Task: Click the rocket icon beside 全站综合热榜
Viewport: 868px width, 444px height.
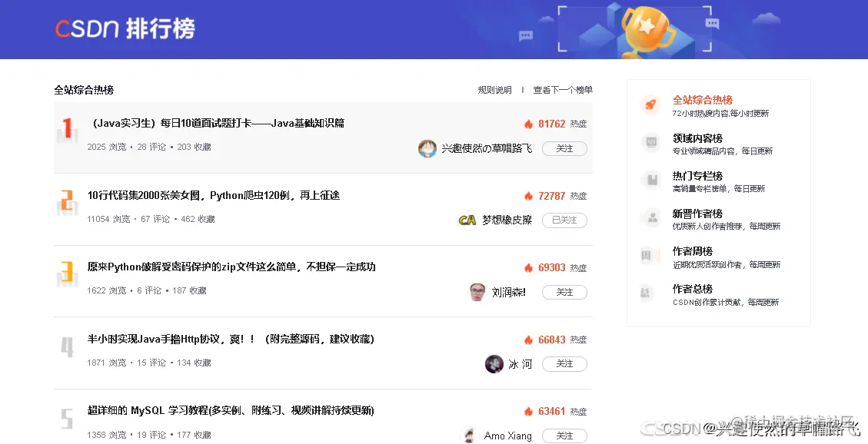Action: (x=651, y=104)
